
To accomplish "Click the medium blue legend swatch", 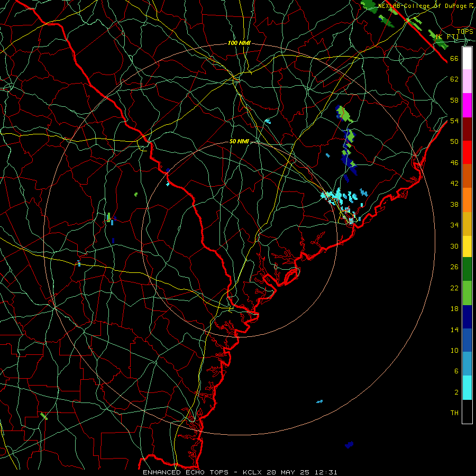I will pos(467,340).
